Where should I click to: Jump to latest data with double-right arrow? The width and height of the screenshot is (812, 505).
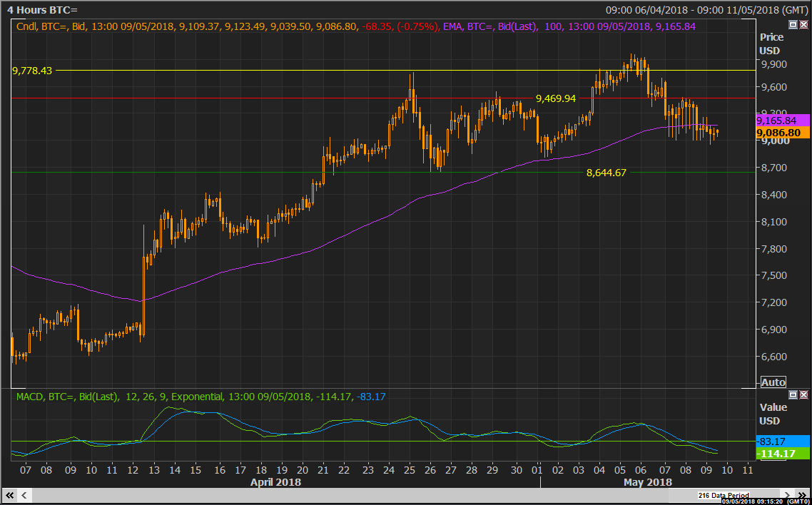click(x=802, y=495)
